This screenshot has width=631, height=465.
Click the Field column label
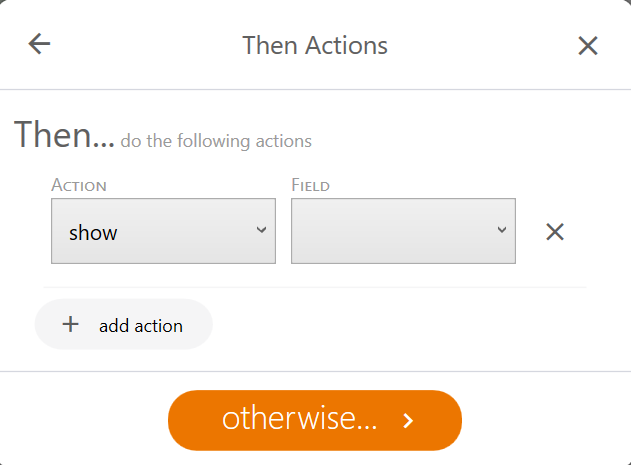click(310, 185)
